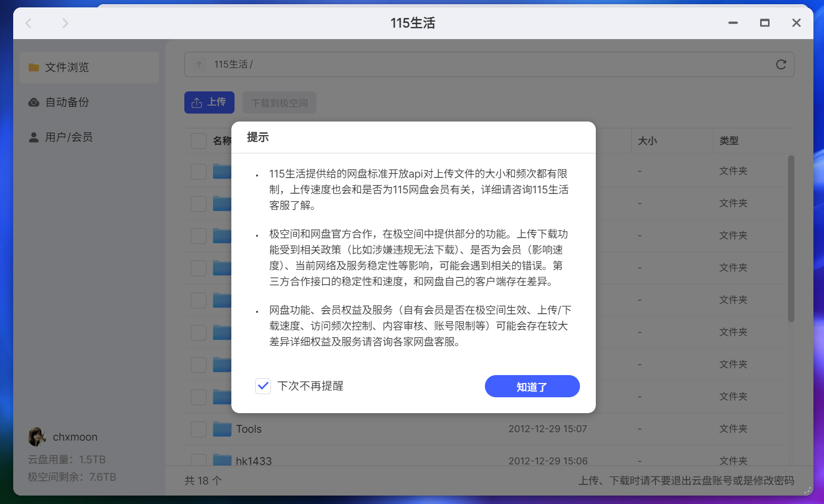The height and width of the screenshot is (504, 824).
Task: Check the Tools folder checkbox
Action: point(199,429)
